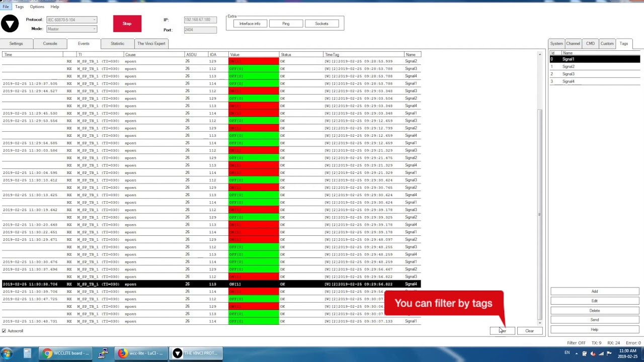Image resolution: width=644 pixels, height=362 pixels.
Task: Click the Filter button below events
Action: pos(502,331)
